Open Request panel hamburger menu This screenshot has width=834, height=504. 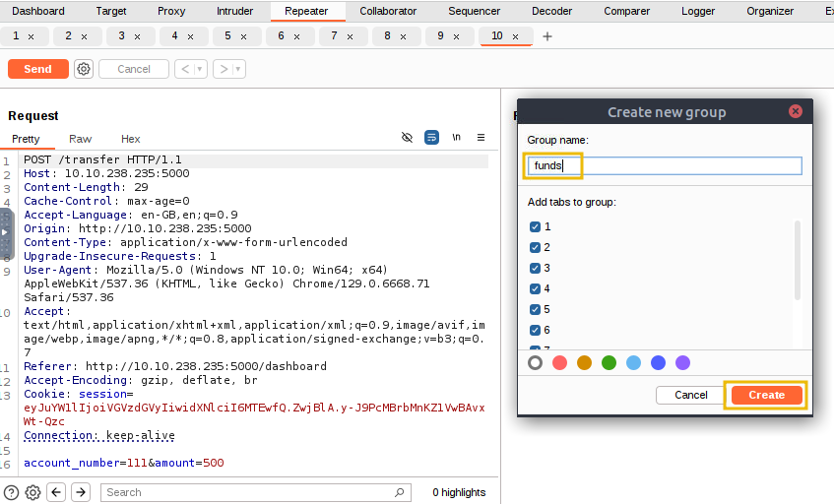(481, 138)
